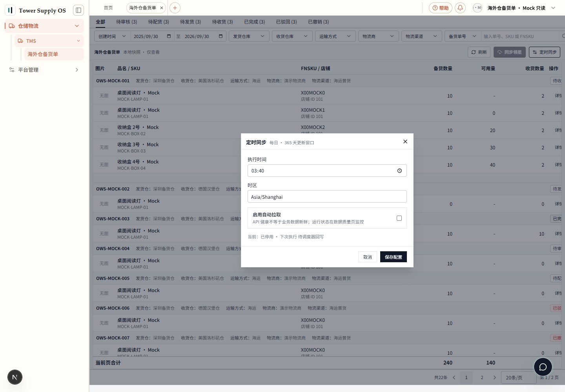Open the chat support bubble icon
565x392 pixels.
(543, 367)
